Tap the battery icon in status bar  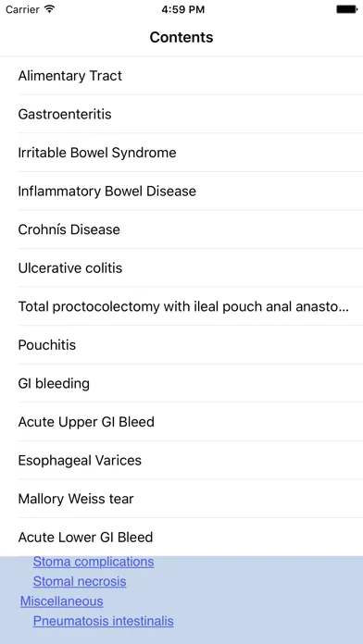click(x=346, y=9)
